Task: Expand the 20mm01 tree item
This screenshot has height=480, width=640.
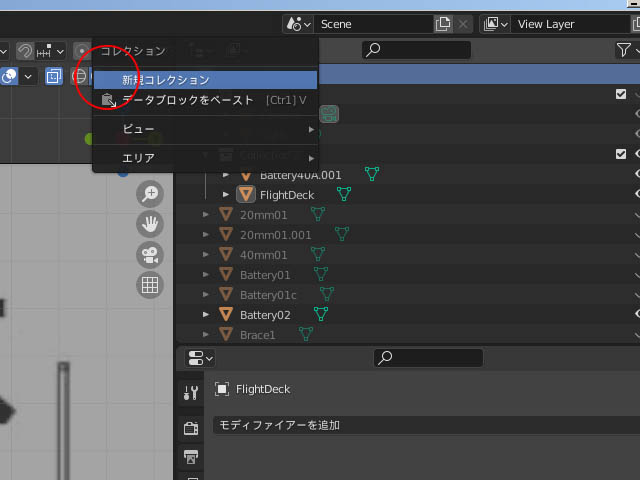Action: (206, 215)
